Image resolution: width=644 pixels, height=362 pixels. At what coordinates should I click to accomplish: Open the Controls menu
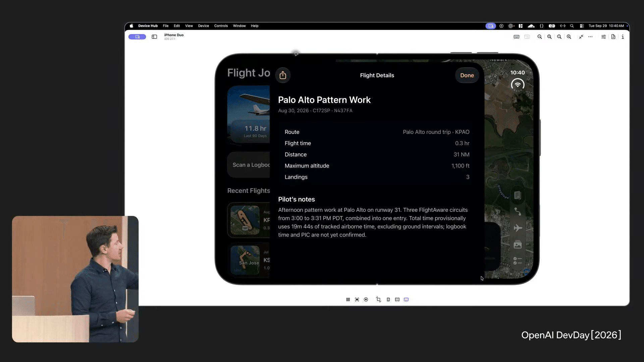(x=221, y=26)
